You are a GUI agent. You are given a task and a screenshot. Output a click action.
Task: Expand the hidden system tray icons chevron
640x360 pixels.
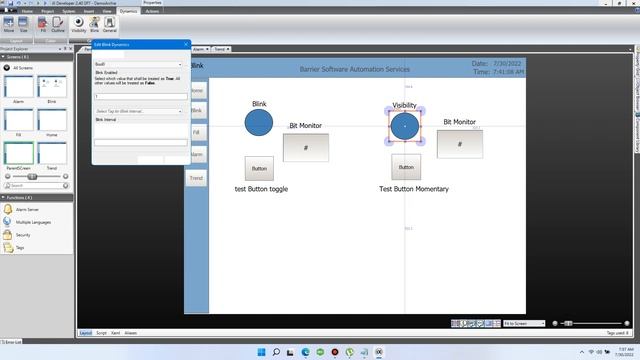pos(582,352)
